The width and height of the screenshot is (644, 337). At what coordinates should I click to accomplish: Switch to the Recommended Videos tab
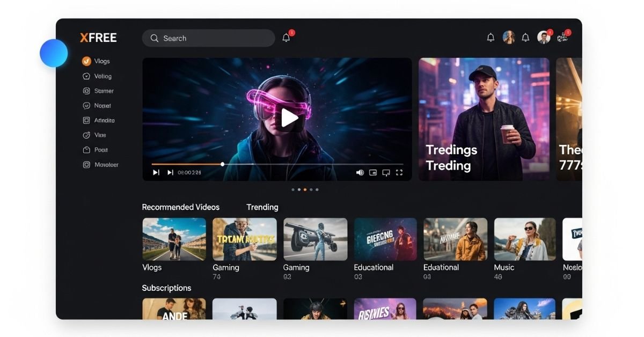point(180,207)
